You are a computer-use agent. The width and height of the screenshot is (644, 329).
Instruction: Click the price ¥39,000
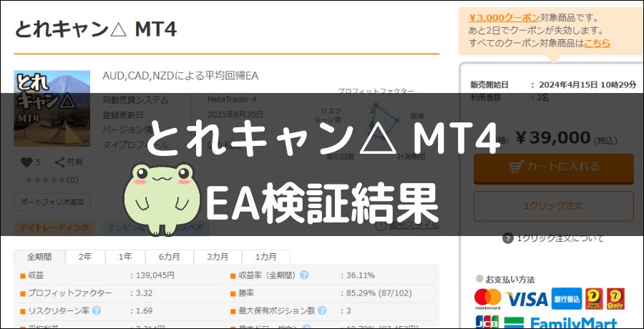(x=553, y=139)
